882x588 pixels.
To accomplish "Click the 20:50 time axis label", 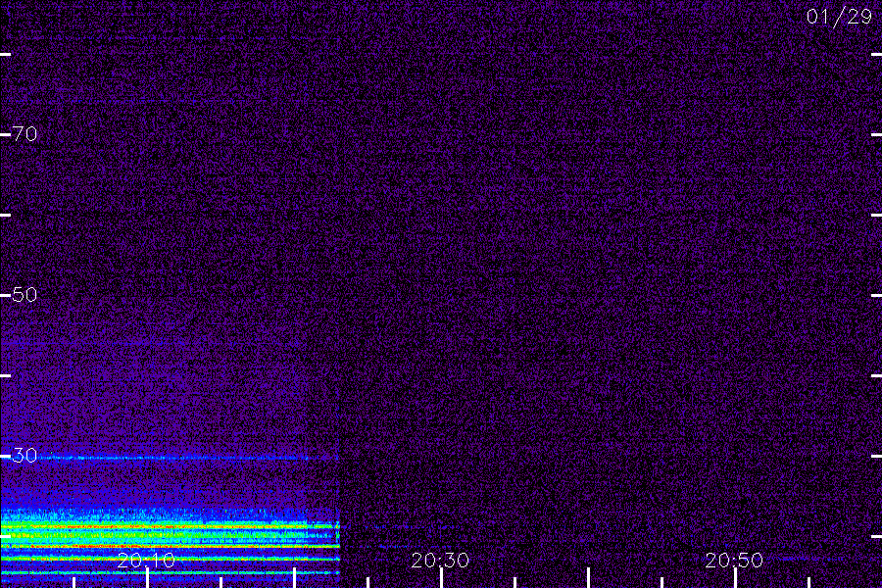I will tap(734, 560).
